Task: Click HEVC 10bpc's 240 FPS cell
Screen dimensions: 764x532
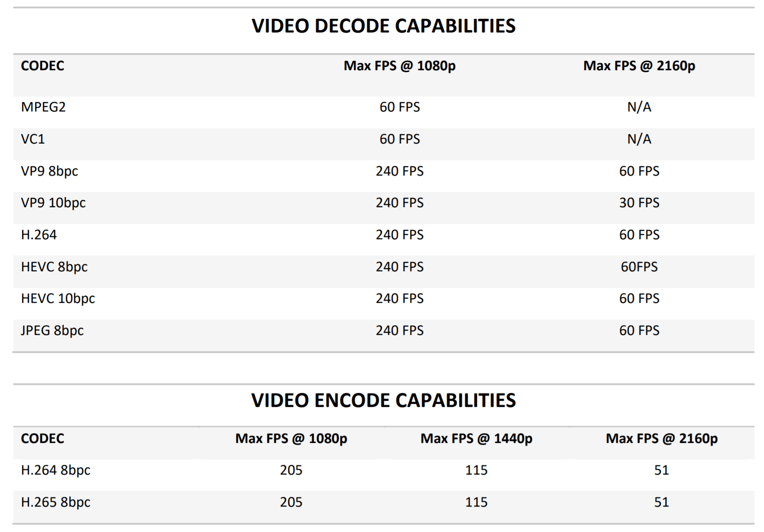Action: pyautogui.click(x=399, y=298)
